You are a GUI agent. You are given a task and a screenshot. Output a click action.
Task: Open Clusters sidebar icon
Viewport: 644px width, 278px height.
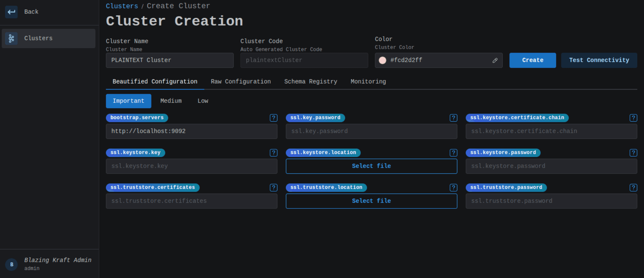pos(11,38)
